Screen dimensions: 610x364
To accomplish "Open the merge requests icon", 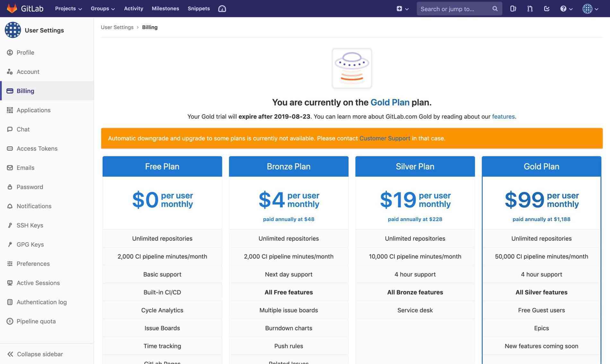I will click(x=530, y=9).
